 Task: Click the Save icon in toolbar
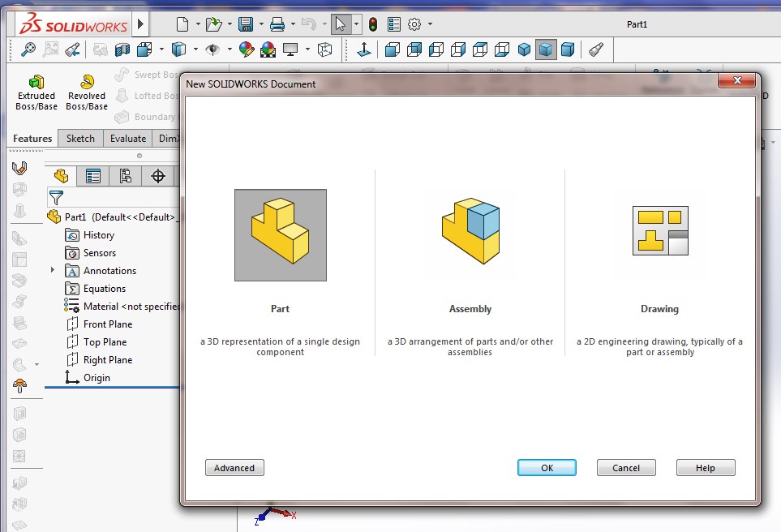click(246, 24)
